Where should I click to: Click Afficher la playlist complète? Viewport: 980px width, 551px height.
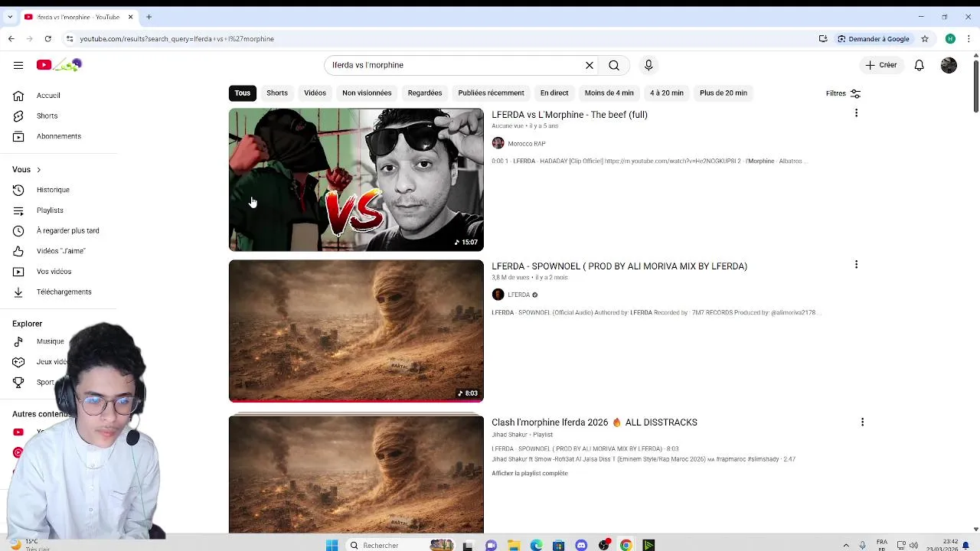click(530, 474)
